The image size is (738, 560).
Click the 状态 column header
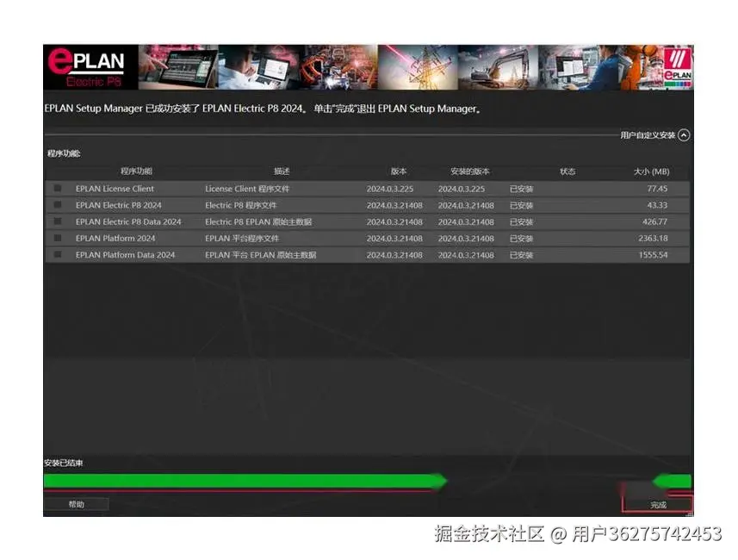pos(567,171)
